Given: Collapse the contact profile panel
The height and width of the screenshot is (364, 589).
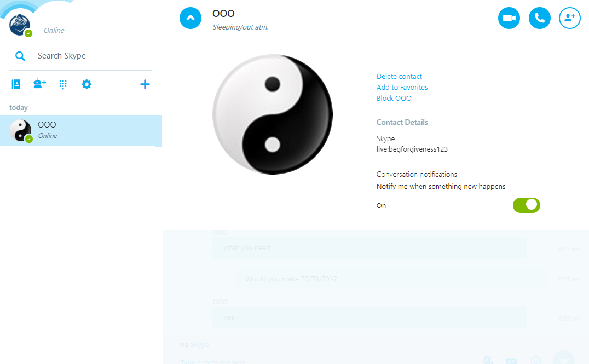Looking at the screenshot, I should tap(190, 18).
